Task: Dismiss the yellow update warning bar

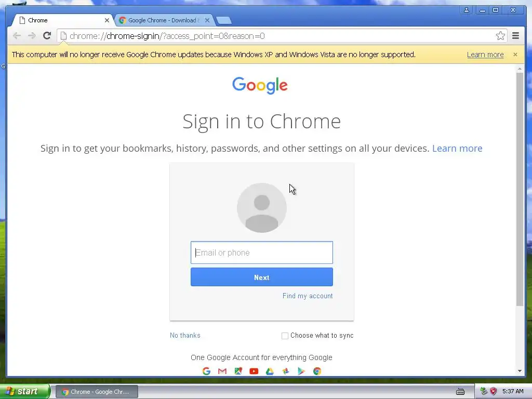Action: click(515, 55)
